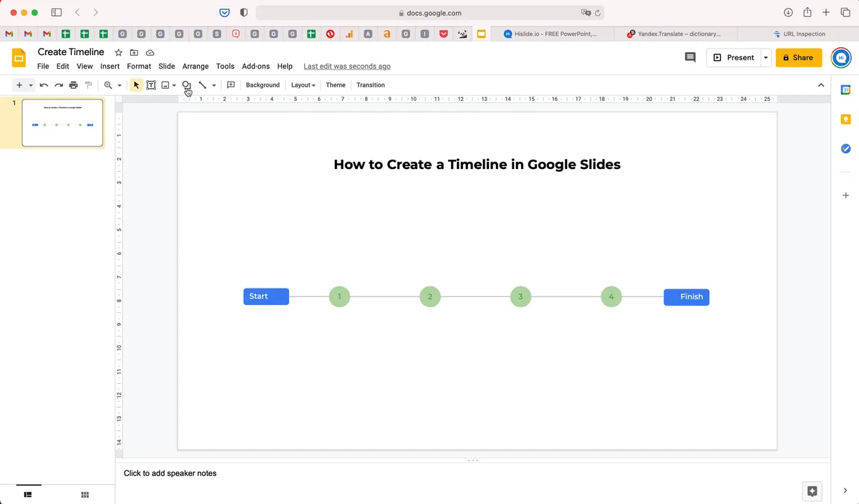Screen dimensions: 859x504
Task: Add a comment from the toolbar
Action: [230, 85]
